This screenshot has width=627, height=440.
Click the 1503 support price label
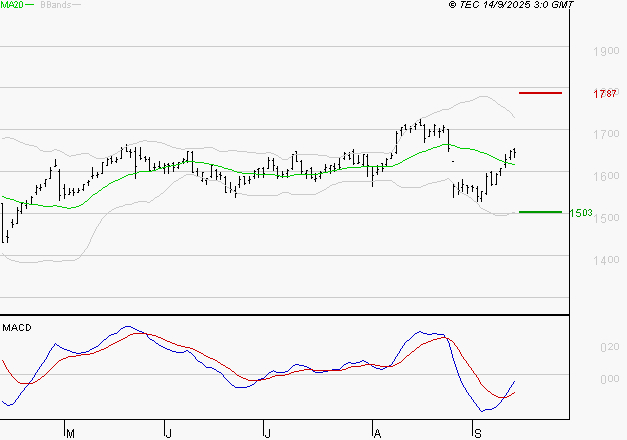[x=582, y=213]
